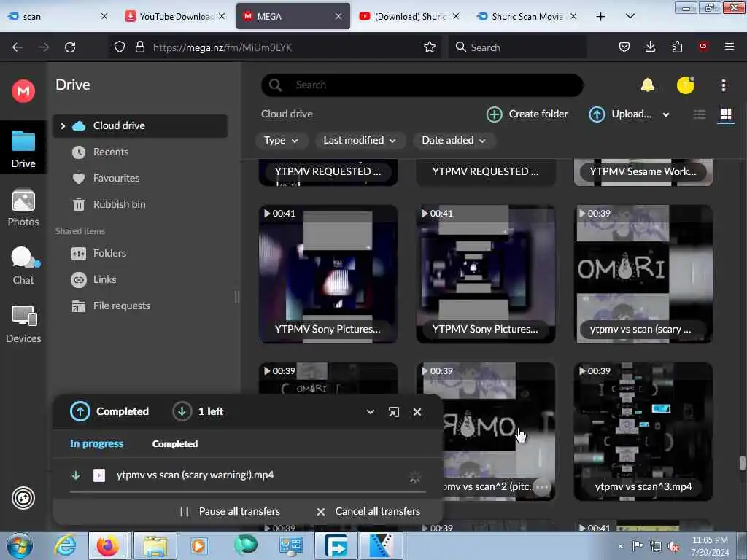Switch to Completed transfers tab
This screenshot has height=560, width=747.
(175, 444)
